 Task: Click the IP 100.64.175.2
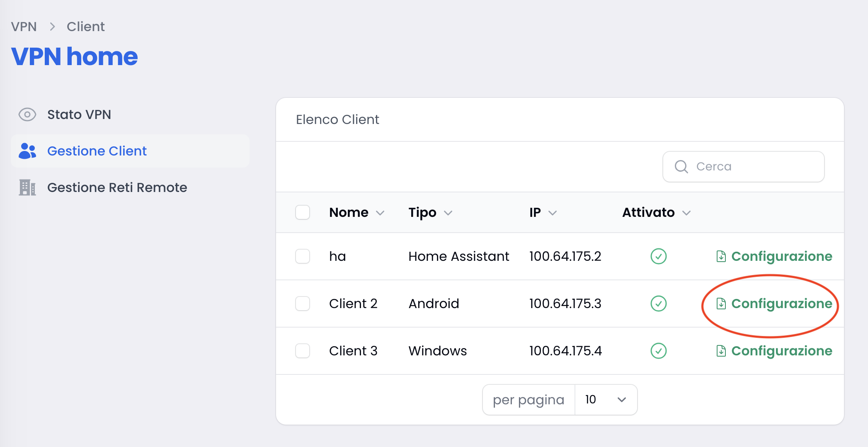565,256
